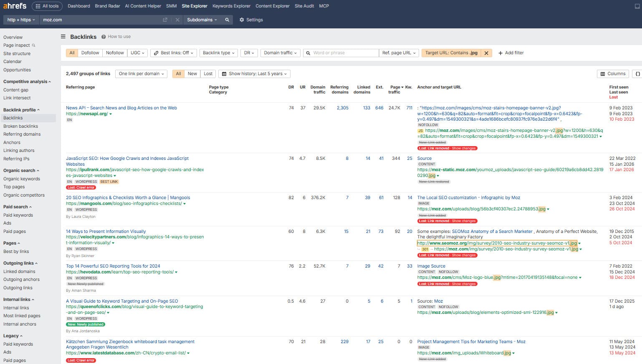Open the Show history: Last 5 years dropdown
The height and width of the screenshot is (364, 642).
coord(254,73)
